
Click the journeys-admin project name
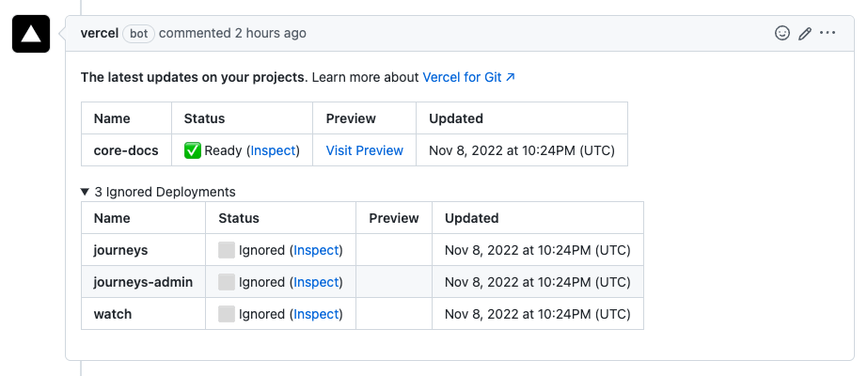coord(143,282)
